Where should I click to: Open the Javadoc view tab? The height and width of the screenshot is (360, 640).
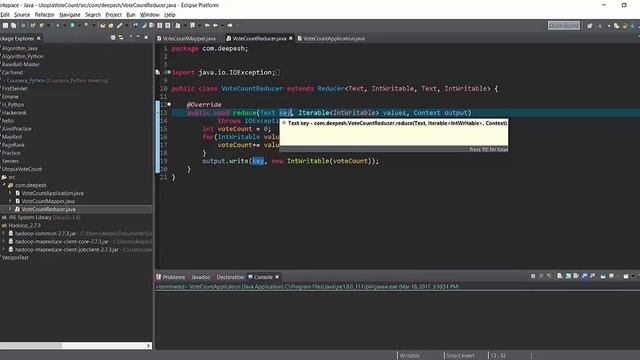(200, 277)
